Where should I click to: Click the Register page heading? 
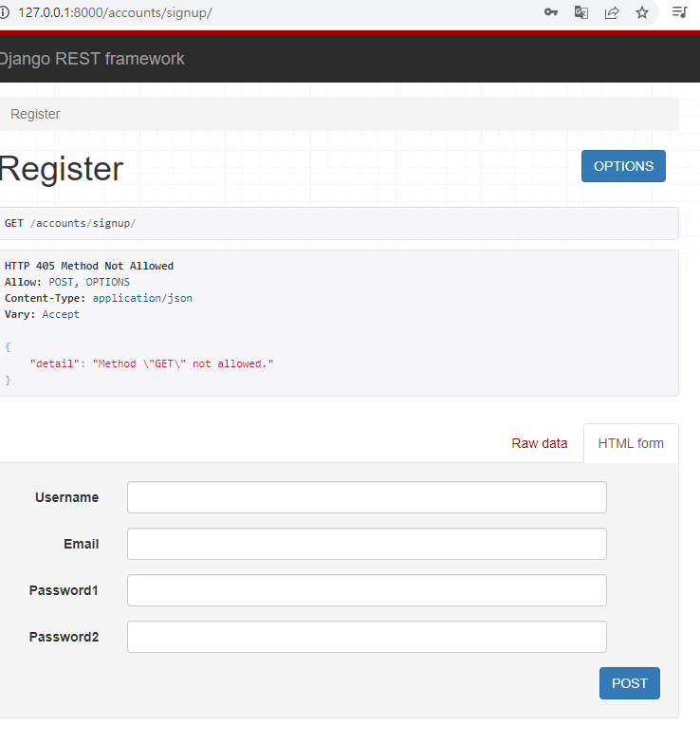61,169
